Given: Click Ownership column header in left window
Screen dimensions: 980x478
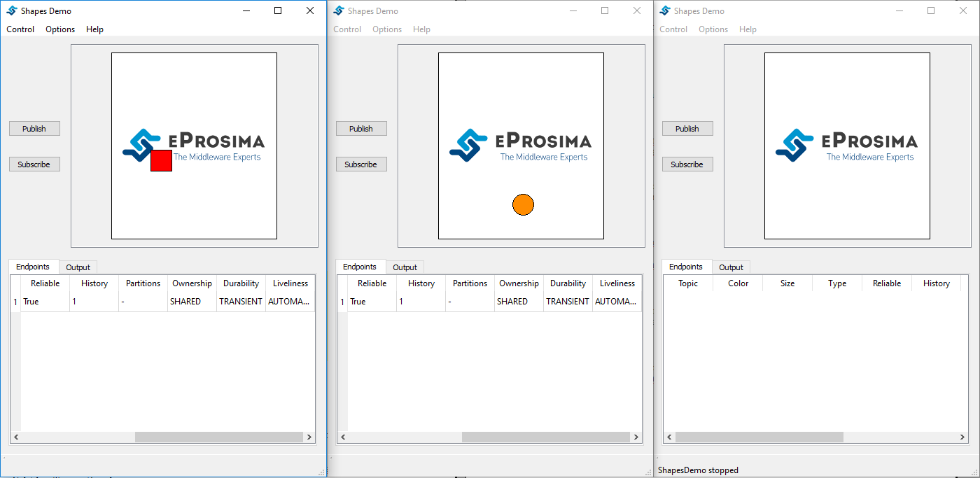Looking at the screenshot, I should tap(192, 283).
